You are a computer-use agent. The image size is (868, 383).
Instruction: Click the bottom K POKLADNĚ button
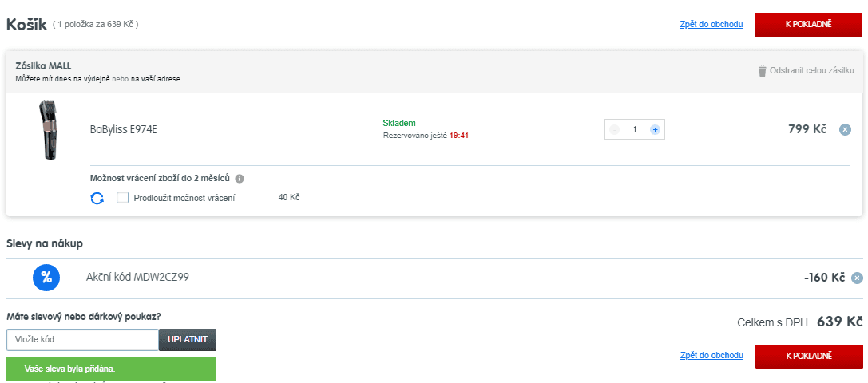[808, 356]
